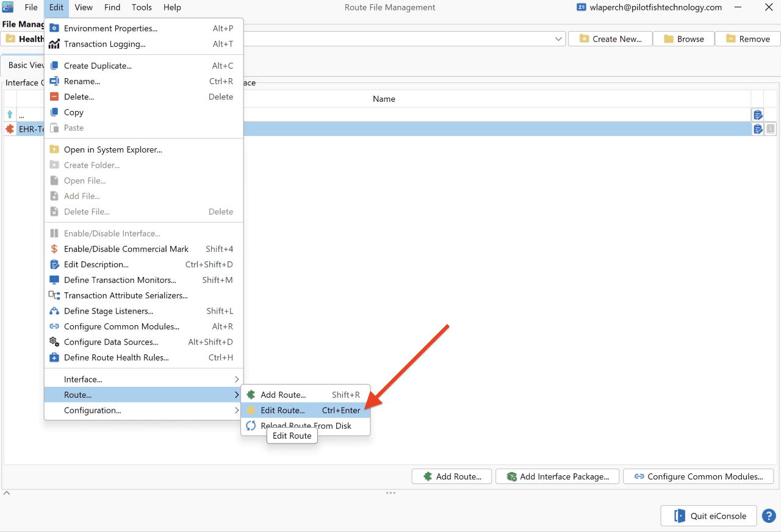
Task: Click the Configure Data Sources gears icon
Action: 54,342
